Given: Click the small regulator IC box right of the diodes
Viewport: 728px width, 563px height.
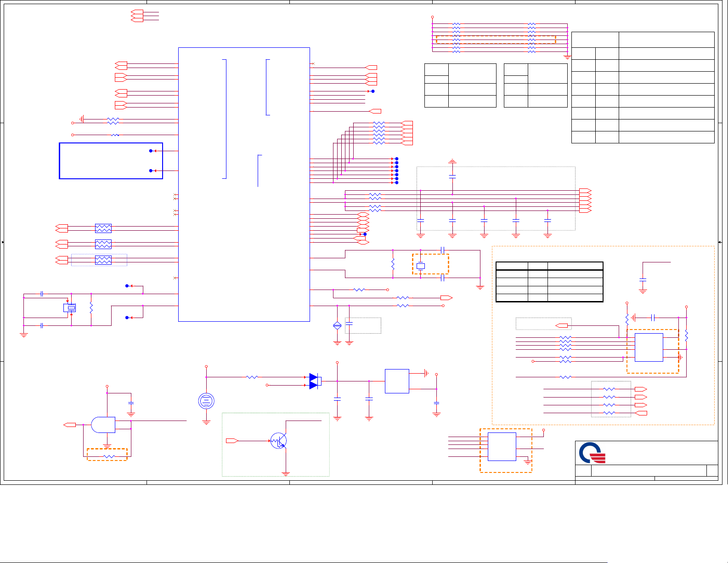Looking at the screenshot, I should click(x=397, y=381).
